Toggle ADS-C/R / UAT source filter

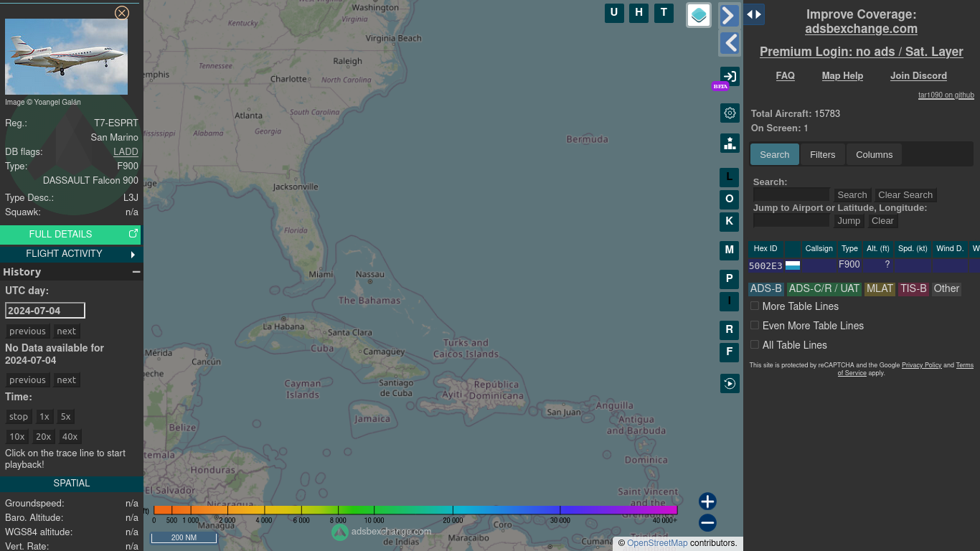pos(824,288)
